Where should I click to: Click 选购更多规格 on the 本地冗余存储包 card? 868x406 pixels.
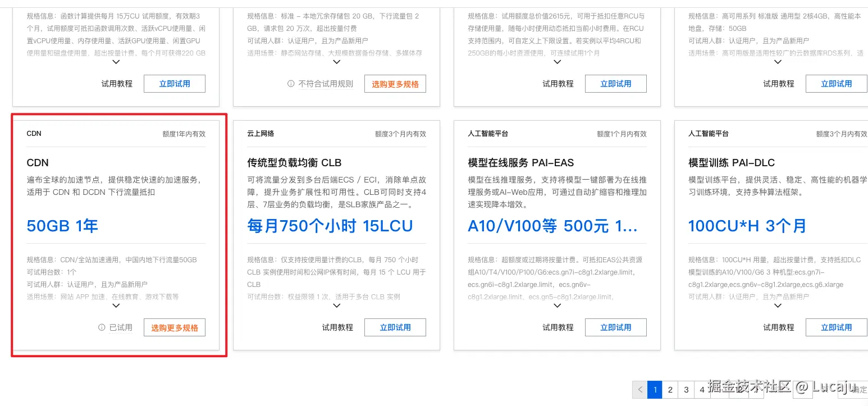coord(395,84)
